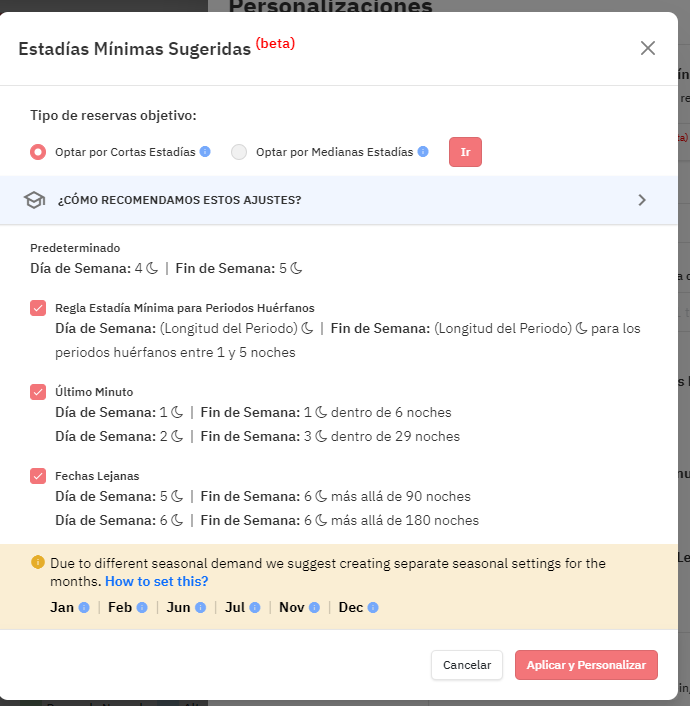Click the Cancelar button
This screenshot has width=690, height=706.
coord(467,665)
